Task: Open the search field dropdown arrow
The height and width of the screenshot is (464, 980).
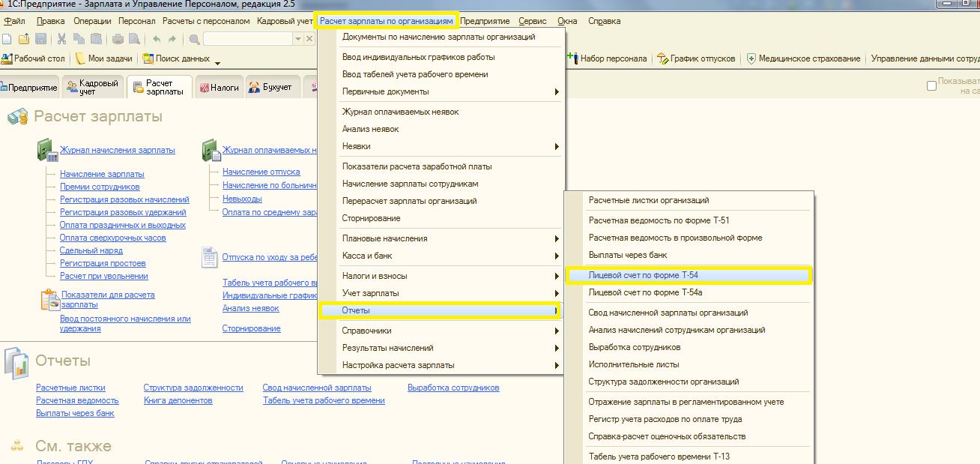Action: [297, 39]
